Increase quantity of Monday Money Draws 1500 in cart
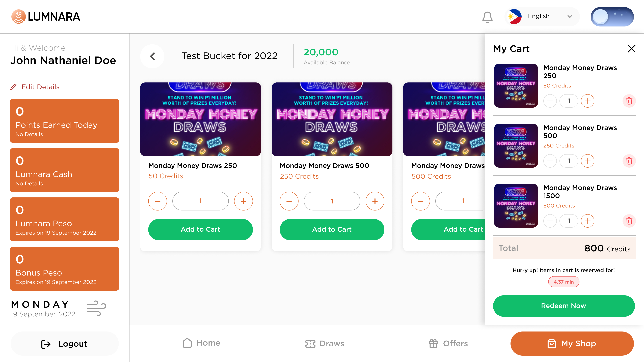This screenshot has width=644, height=362. point(588,221)
